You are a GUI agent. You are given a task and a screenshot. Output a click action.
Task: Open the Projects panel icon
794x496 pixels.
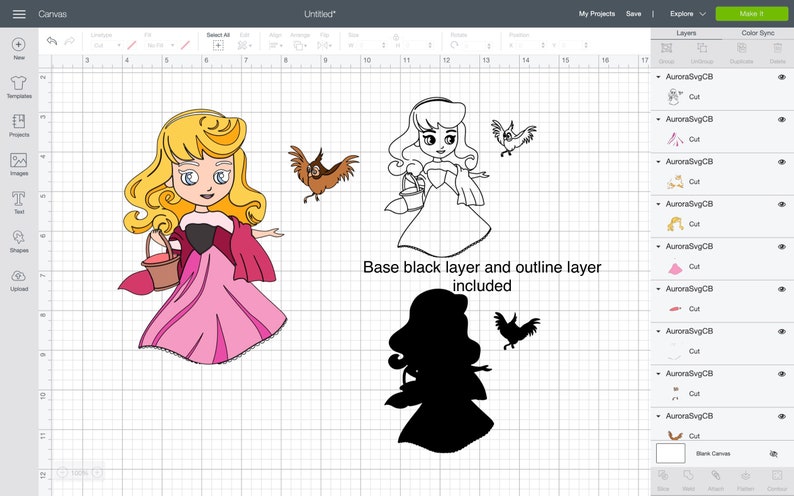tap(19, 121)
